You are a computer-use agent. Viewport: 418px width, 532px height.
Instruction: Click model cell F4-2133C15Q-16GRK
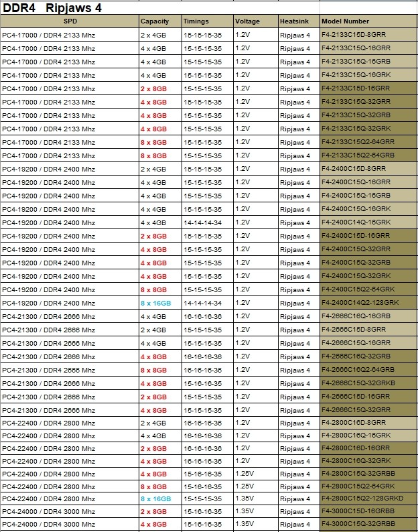click(368, 75)
